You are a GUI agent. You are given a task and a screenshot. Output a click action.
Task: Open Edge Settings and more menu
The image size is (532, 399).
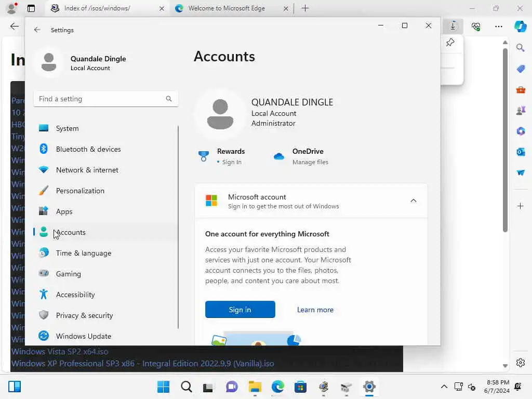498,26
